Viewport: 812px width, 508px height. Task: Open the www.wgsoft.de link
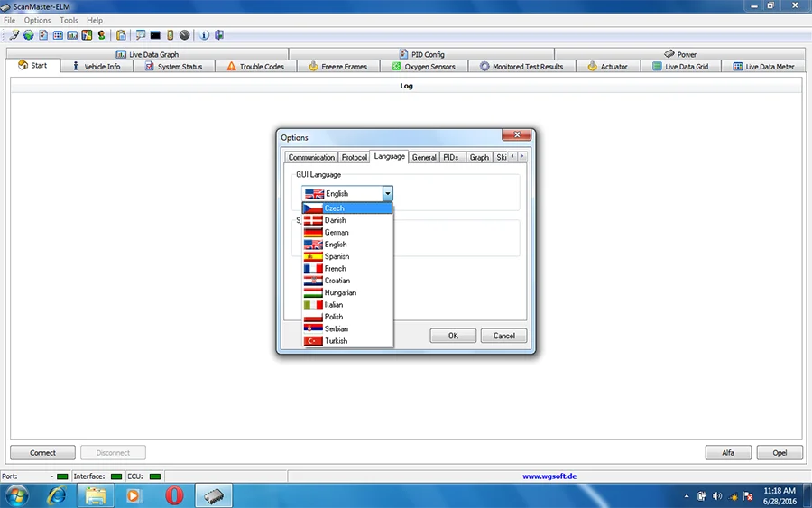(x=549, y=476)
